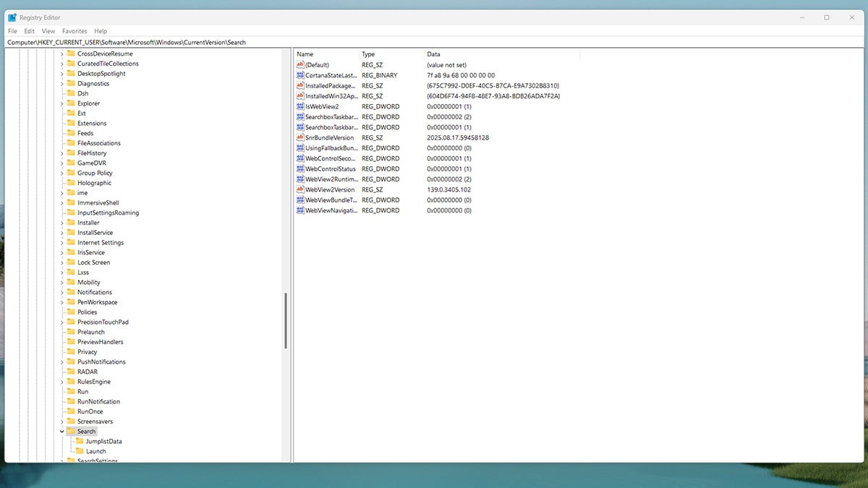
Task: Click the string icon beside InstalledPackage value
Action: 300,85
